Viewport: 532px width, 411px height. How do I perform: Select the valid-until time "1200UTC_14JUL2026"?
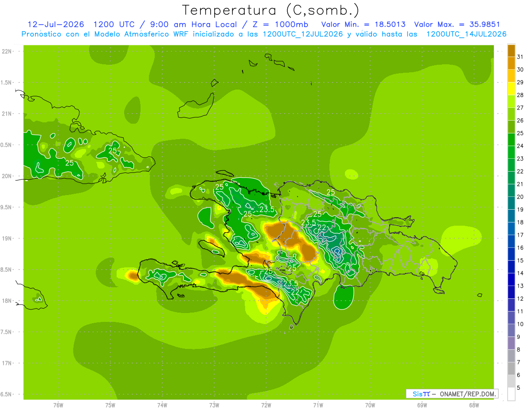click(466, 34)
